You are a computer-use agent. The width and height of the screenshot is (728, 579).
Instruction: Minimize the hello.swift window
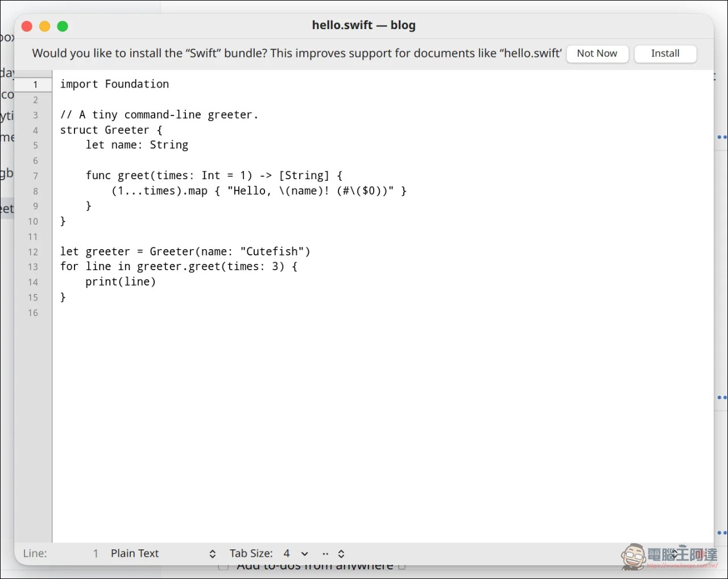click(45, 26)
